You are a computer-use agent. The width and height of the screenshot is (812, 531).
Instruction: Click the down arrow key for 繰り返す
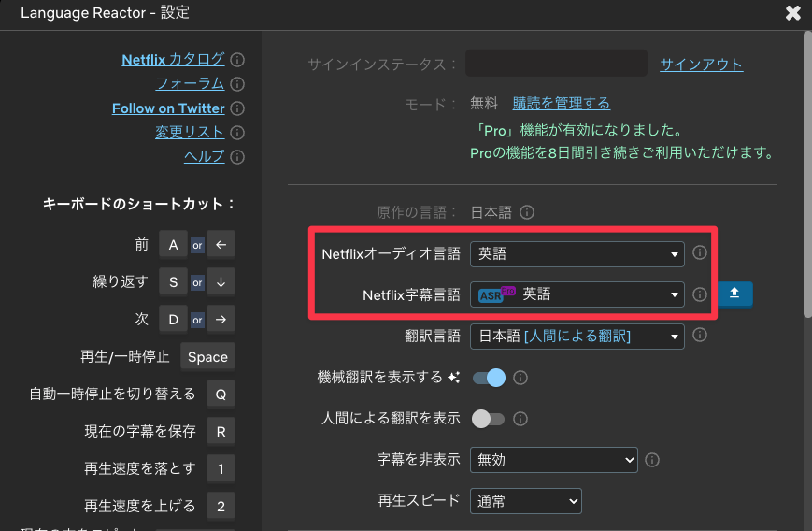[221, 281]
